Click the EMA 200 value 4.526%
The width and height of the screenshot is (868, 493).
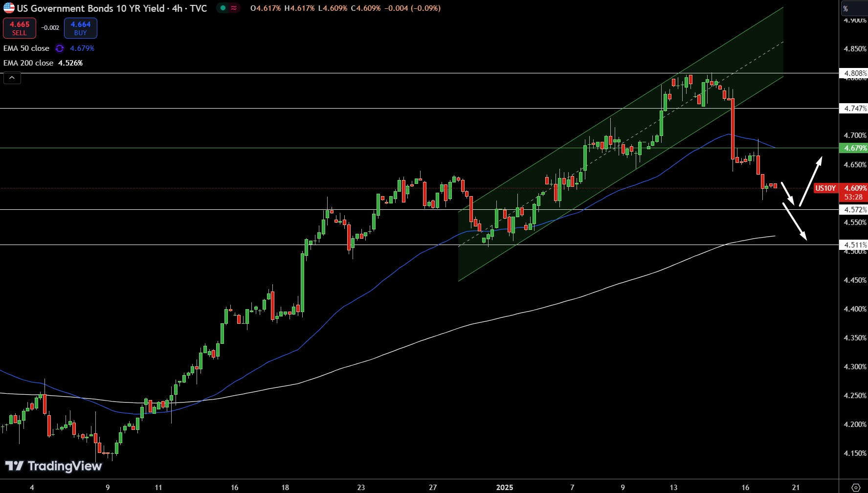coord(70,63)
